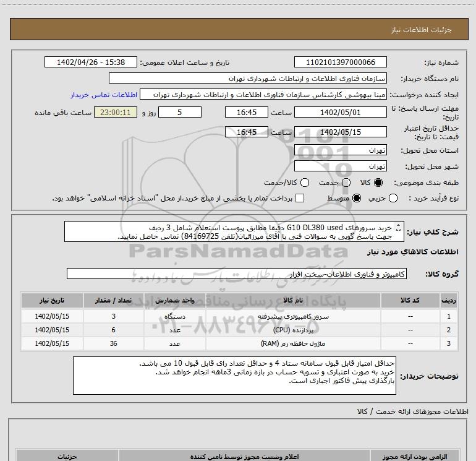This screenshot has width=476, height=461.
Task: Click unit cell دستگاه
Action: click(x=175, y=316)
